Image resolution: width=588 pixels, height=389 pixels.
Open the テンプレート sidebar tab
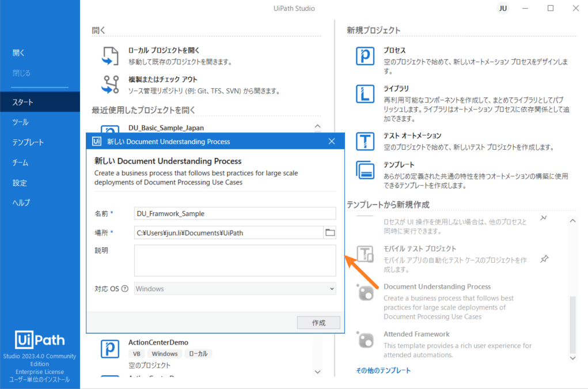coord(40,142)
